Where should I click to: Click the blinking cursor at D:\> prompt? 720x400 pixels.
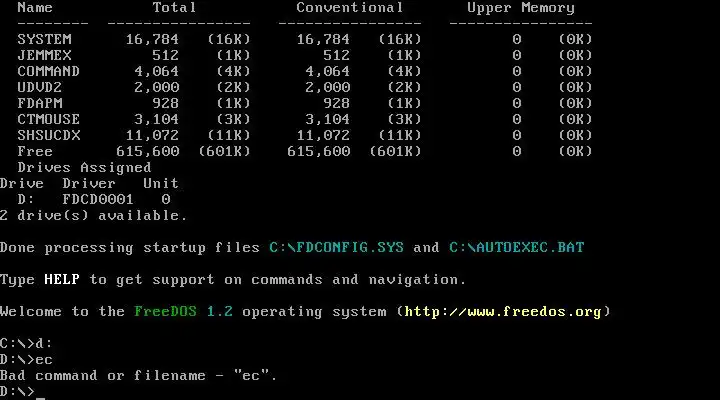click(40, 397)
